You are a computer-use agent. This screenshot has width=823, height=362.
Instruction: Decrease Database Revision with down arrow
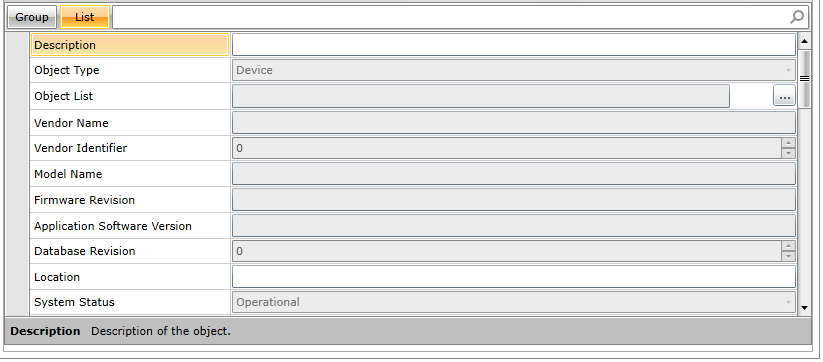coord(788,256)
